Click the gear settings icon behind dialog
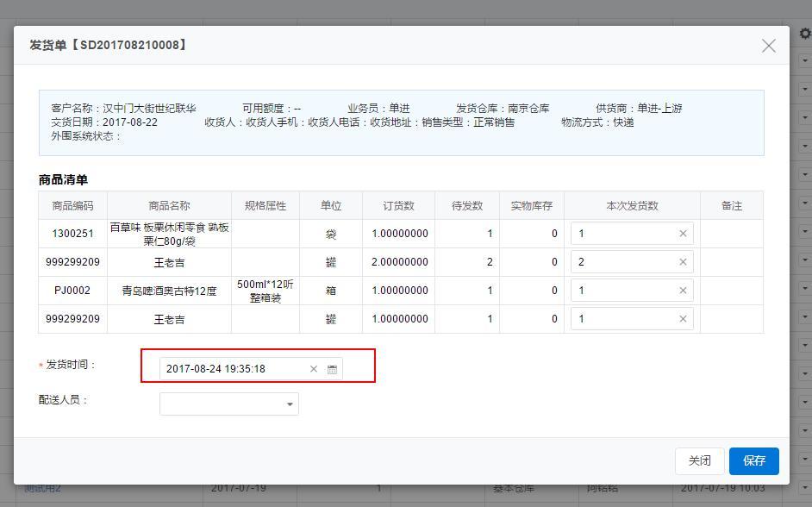Screen dimensions: 812x507 805,34
